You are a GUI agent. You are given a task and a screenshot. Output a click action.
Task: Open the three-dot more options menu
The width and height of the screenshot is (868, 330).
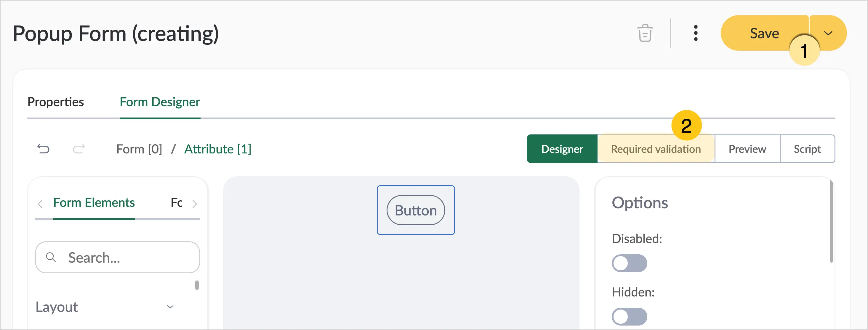(x=696, y=33)
